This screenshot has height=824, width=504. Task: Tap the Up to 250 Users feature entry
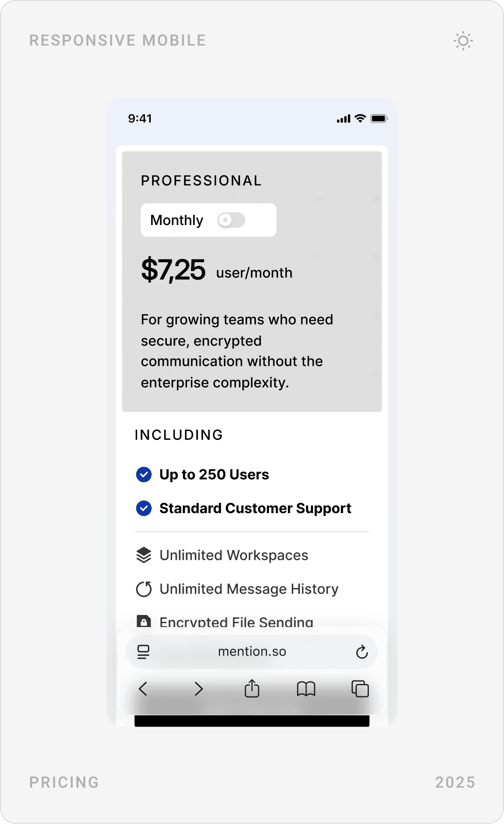tap(214, 474)
